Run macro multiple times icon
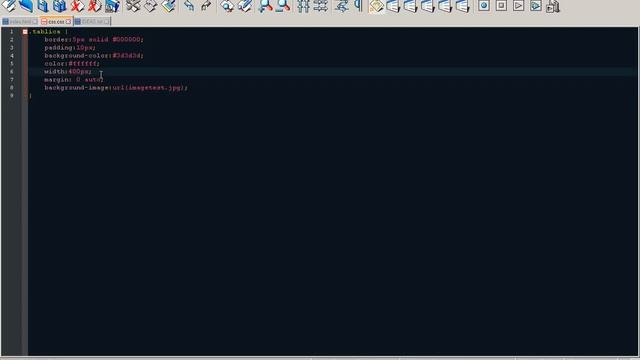The width and height of the screenshot is (640, 360). point(536,6)
